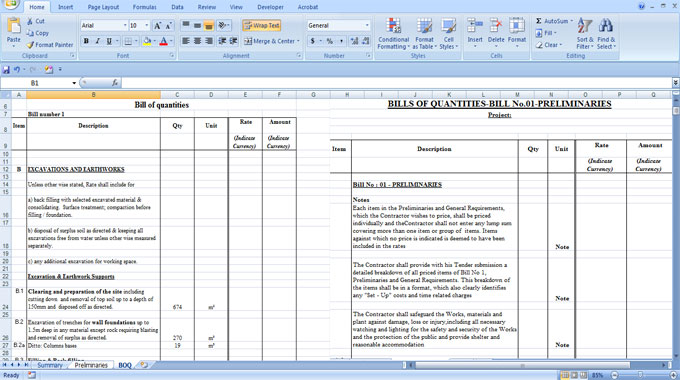Screen dimensions: 680x380
Task: Adjust the zoom slider handle
Action: [x=640, y=375]
